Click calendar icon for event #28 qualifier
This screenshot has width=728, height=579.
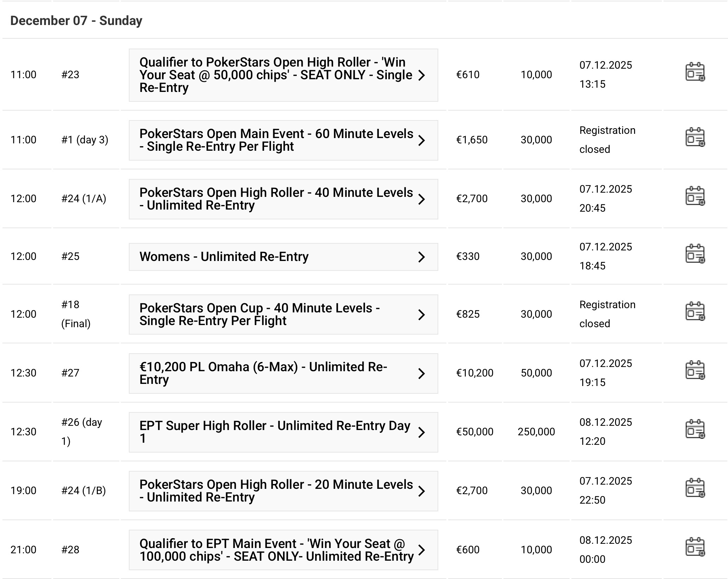click(695, 547)
